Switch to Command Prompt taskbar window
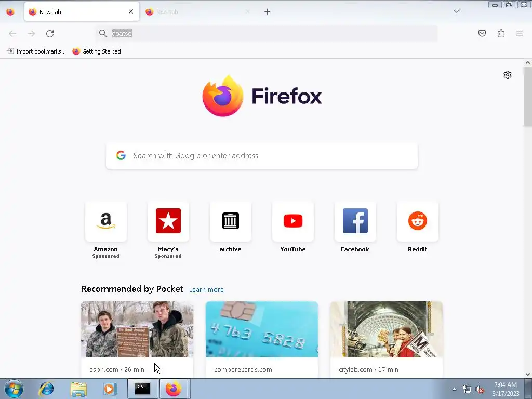This screenshot has width=532, height=399. click(142, 389)
